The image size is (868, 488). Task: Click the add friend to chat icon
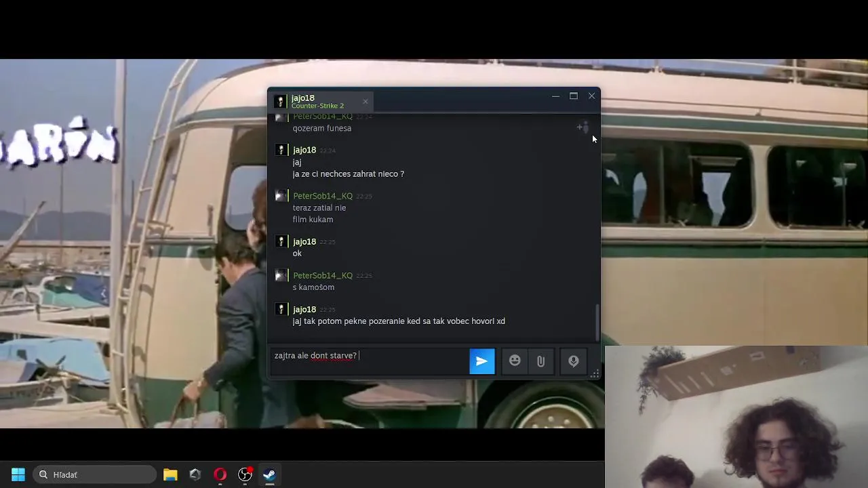583,127
